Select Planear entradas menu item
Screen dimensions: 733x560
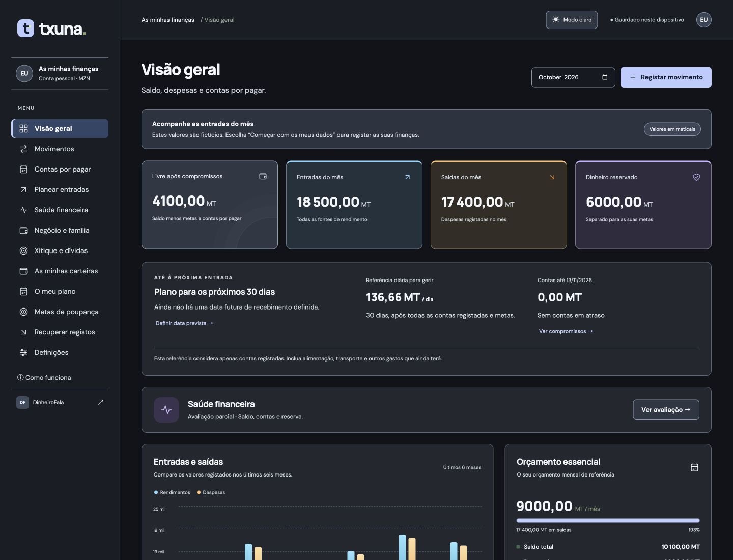[60, 189]
